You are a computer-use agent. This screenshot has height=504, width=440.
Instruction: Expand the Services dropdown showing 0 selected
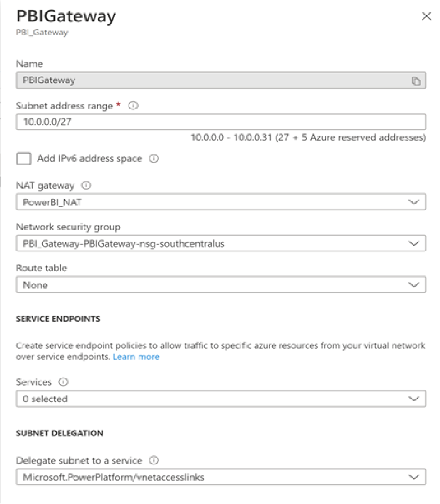tap(221, 399)
